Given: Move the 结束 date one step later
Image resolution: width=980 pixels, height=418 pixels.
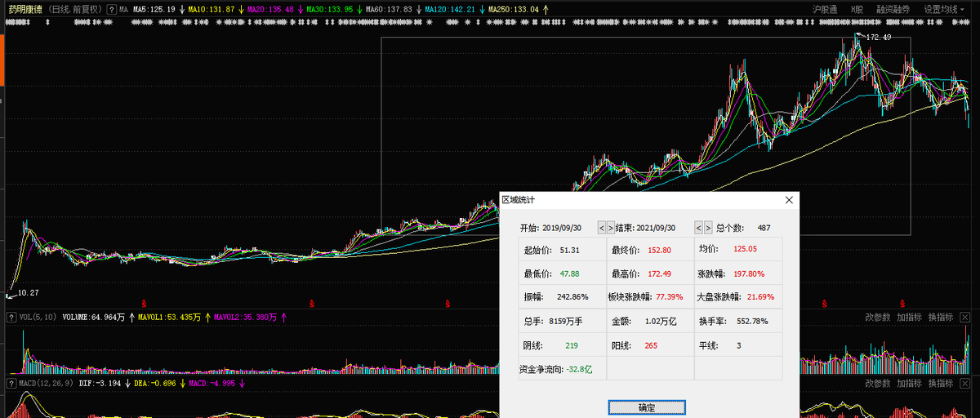Looking at the screenshot, I should [x=708, y=228].
